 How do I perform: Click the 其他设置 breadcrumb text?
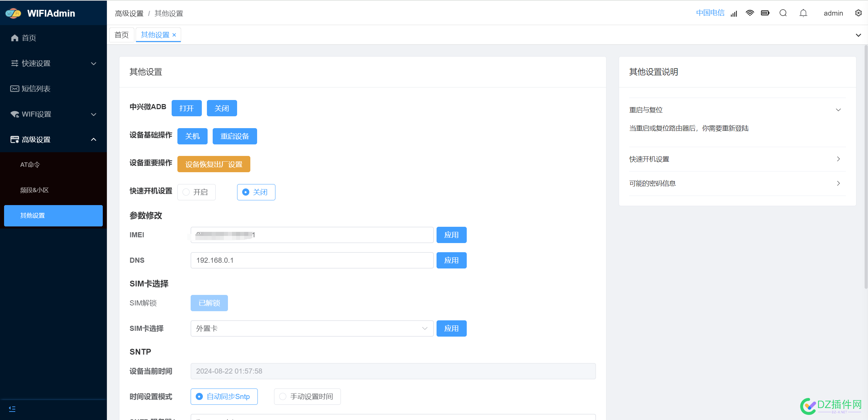pos(169,14)
